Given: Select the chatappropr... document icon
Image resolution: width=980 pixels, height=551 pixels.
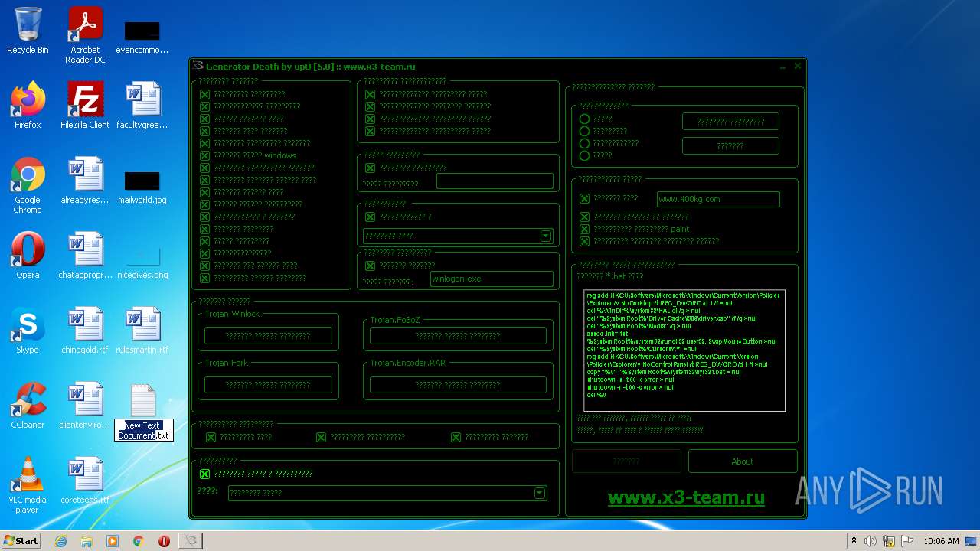Looking at the screenshot, I should pyautogui.click(x=85, y=256).
